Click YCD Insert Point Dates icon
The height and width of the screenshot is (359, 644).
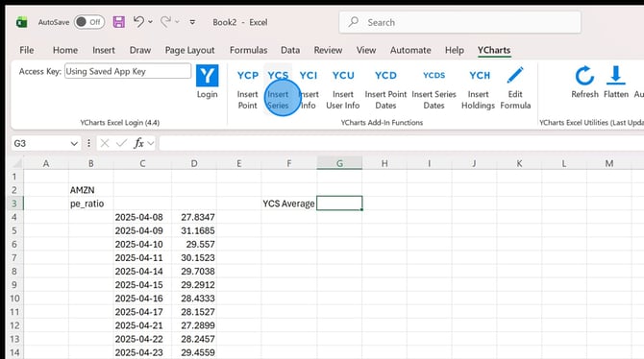coord(385,76)
